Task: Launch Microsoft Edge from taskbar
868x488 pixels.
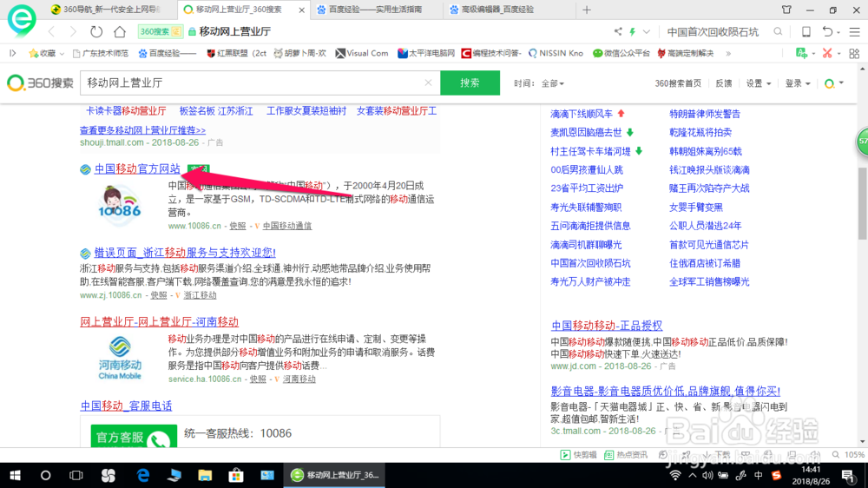Action: tap(143, 475)
